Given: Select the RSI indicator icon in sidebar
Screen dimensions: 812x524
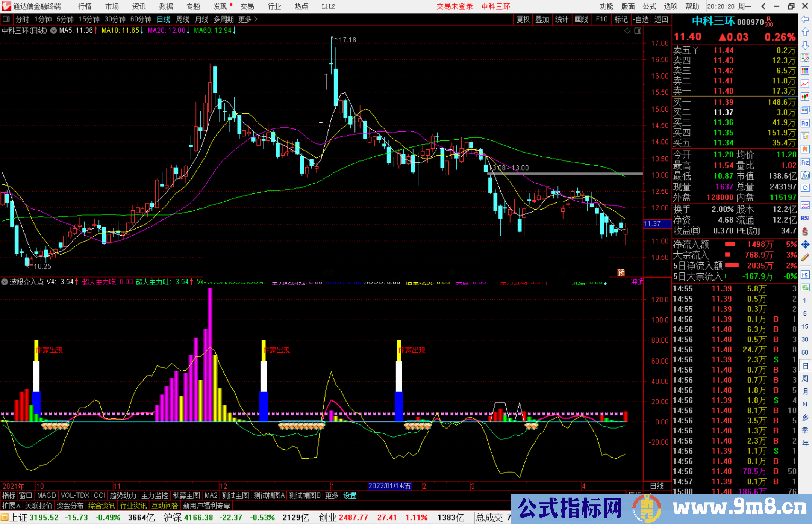Looking at the screenshot, I should [805, 218].
